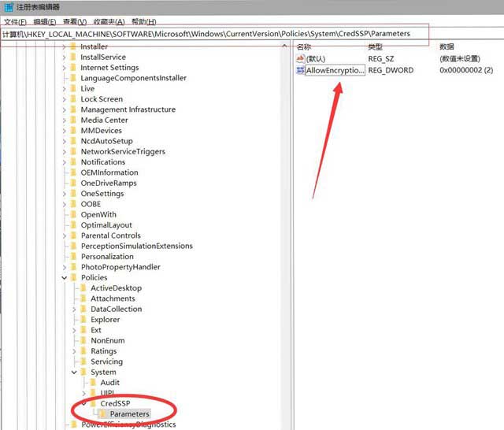Viewport: 504px width, 430px height.
Task: Select the OneSettings key
Action: pyautogui.click(x=102, y=194)
